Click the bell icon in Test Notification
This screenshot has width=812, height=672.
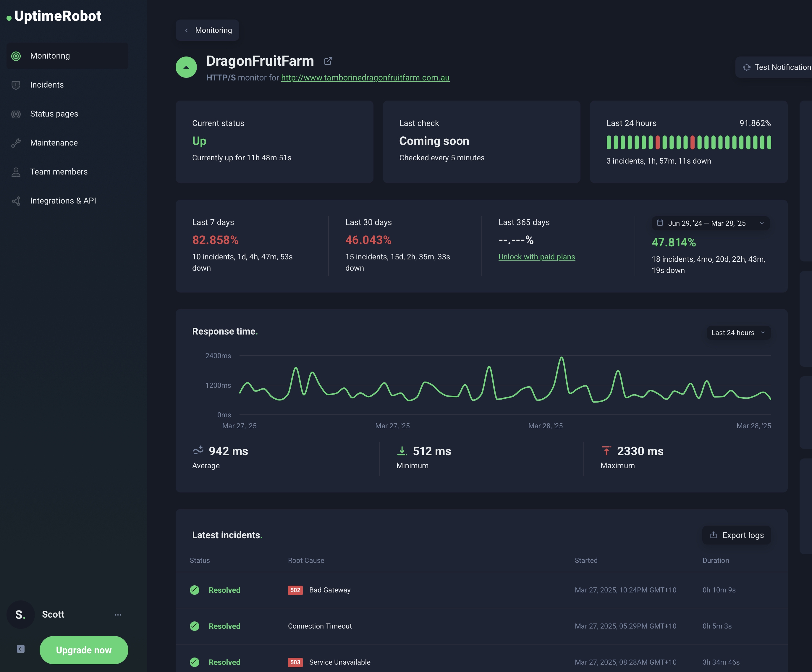(746, 67)
